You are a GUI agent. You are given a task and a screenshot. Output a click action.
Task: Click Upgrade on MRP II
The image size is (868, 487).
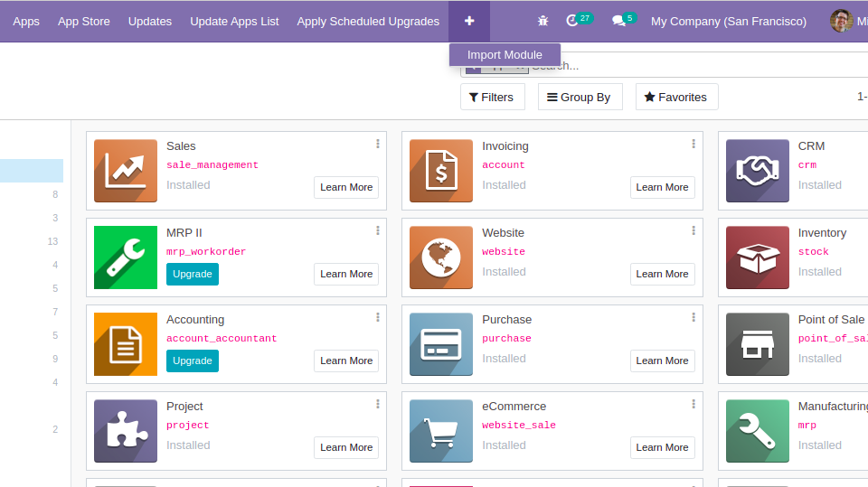[x=192, y=274]
